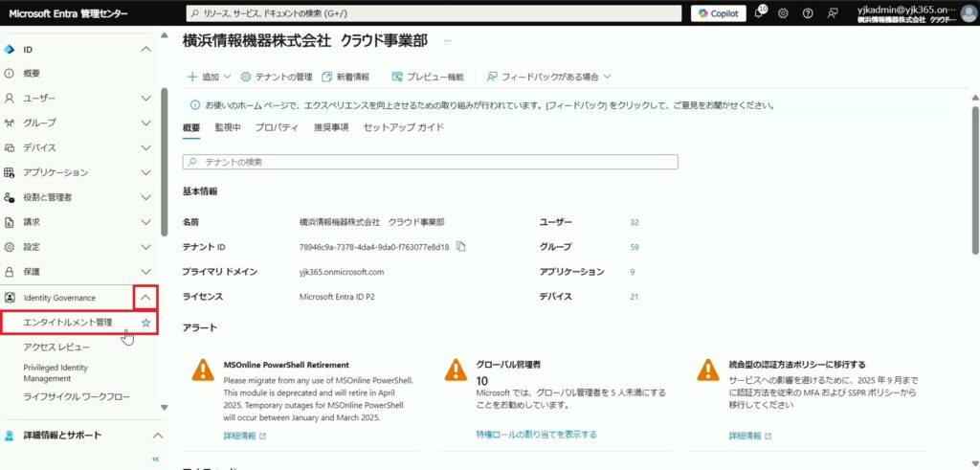Click the MSOnline PowerShell warning icon
The image size is (980, 470).
(203, 370)
